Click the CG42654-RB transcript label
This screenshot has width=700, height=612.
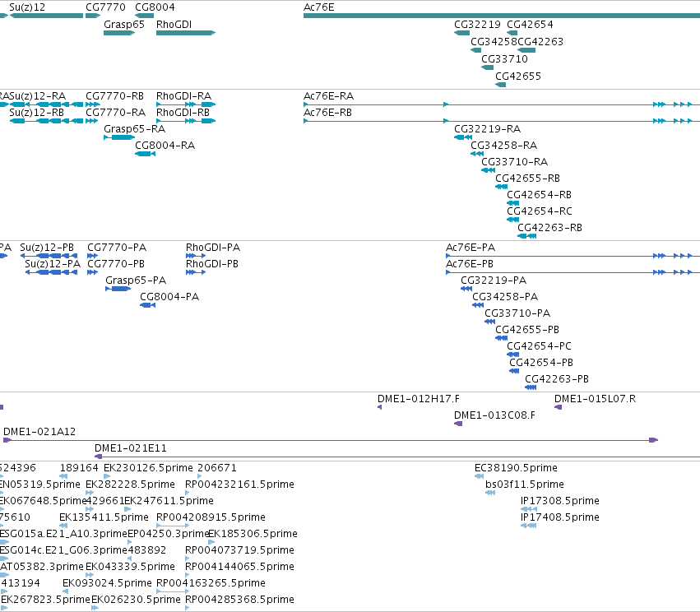(539, 195)
